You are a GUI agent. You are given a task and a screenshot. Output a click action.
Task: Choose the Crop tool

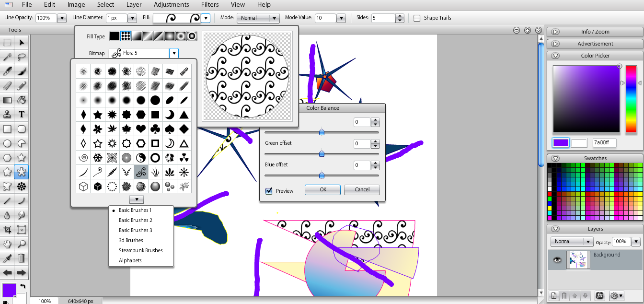[x=7, y=230]
